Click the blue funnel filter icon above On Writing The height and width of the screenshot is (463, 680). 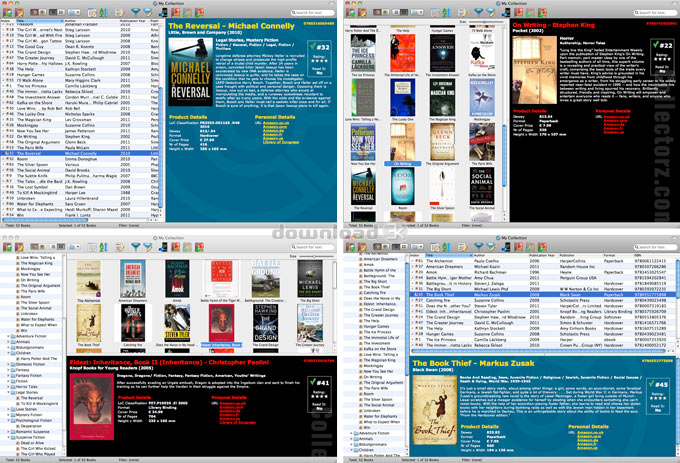click(478, 13)
